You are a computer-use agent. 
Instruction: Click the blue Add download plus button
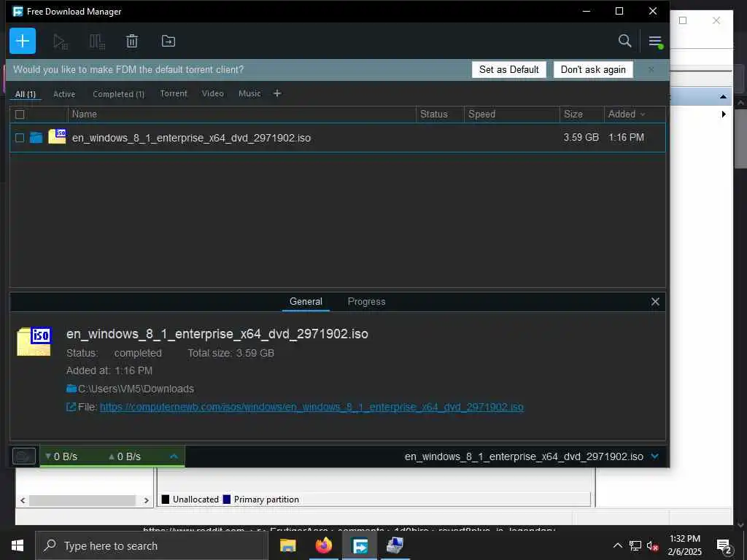[x=23, y=41]
